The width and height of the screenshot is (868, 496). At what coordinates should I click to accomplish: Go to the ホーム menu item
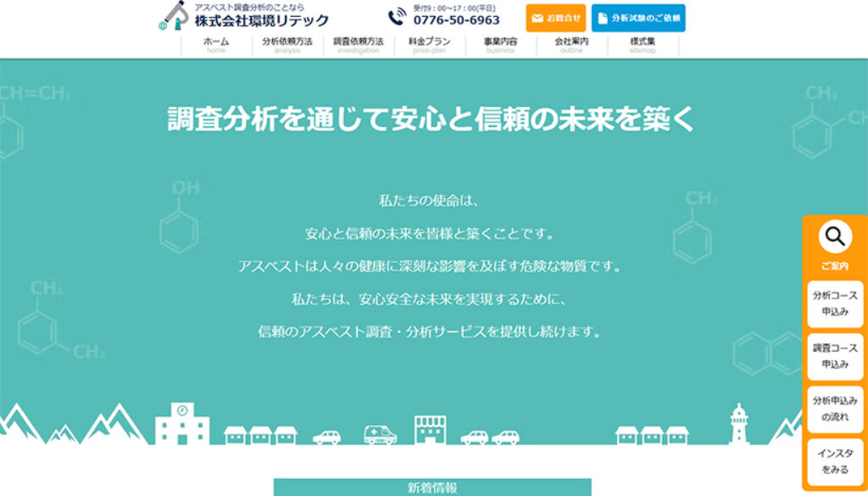point(216,46)
